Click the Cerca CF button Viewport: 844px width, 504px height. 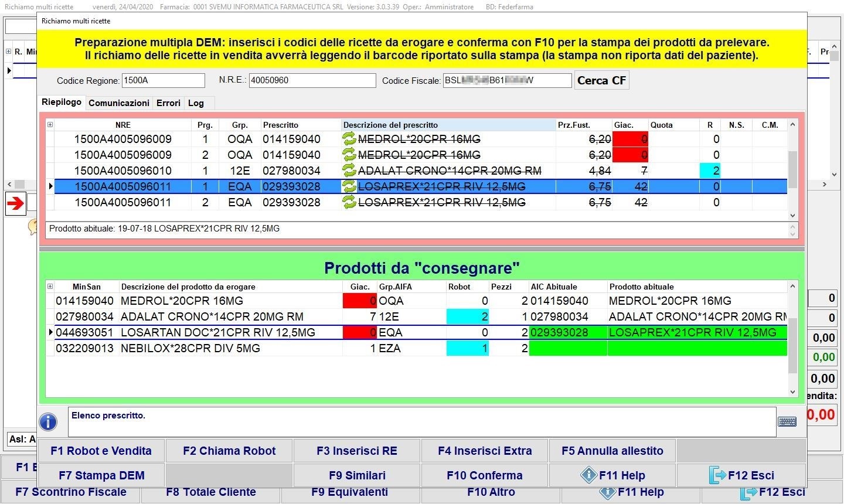coord(601,81)
